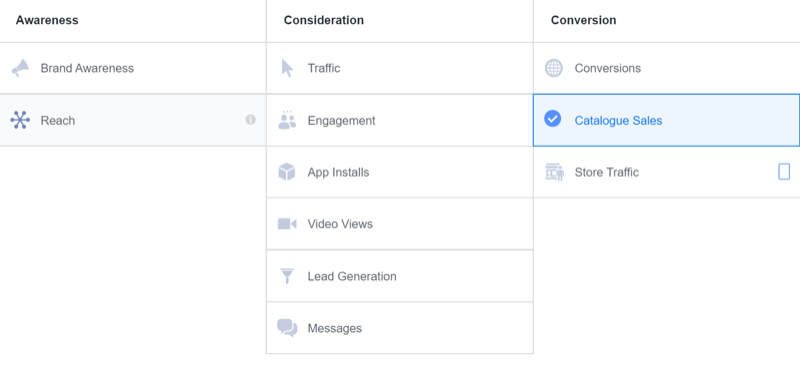This screenshot has width=800, height=372.
Task: Click the Consideration column heading
Action: tap(324, 20)
